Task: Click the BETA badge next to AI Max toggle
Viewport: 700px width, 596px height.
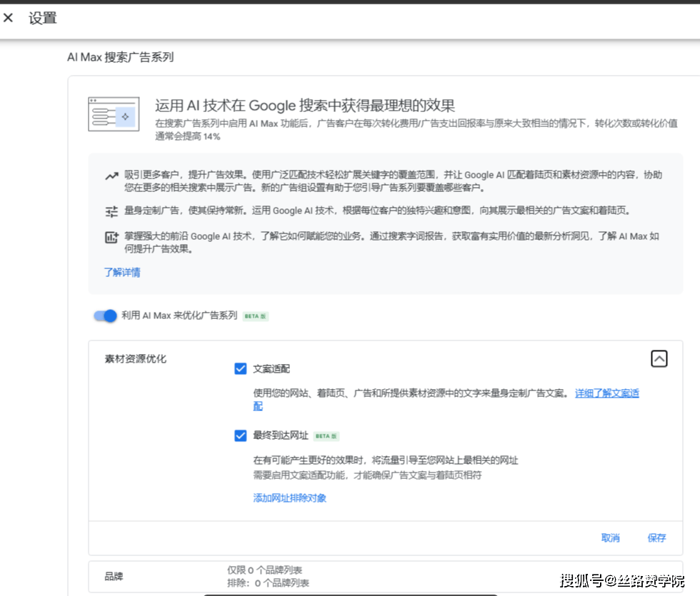Action: tap(255, 316)
